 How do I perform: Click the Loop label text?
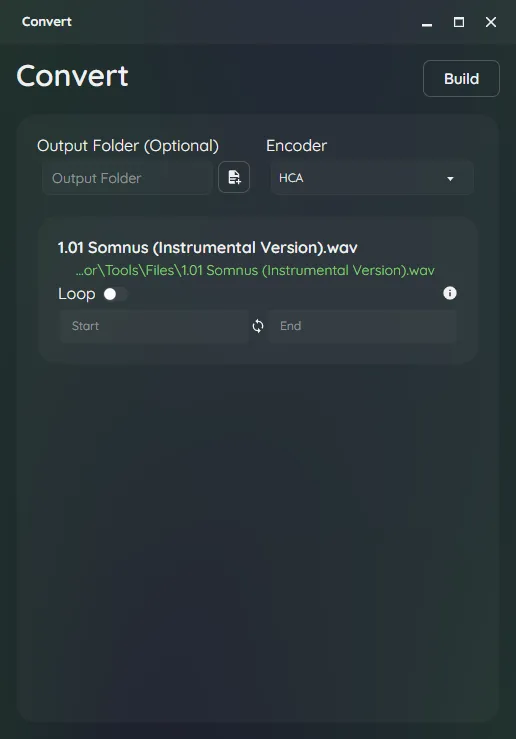(x=77, y=294)
